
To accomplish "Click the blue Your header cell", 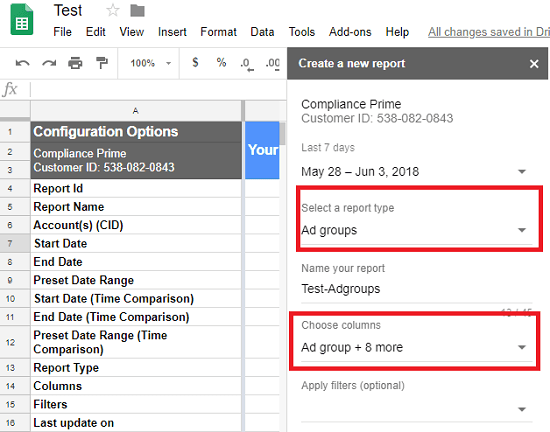I will pos(262,150).
